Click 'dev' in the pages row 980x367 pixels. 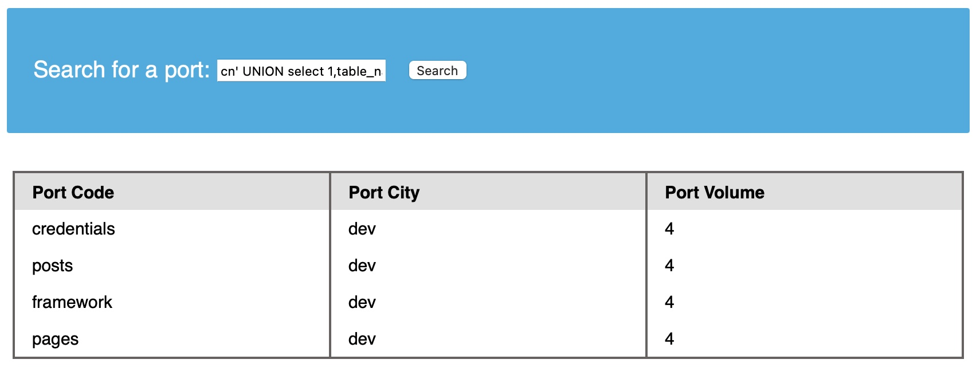362,339
